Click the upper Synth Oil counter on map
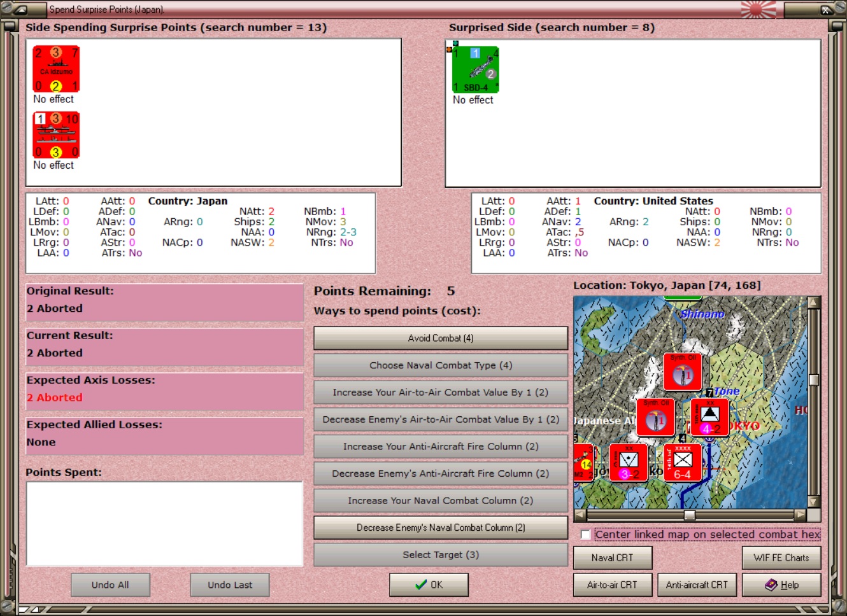This screenshot has height=616, width=847. pos(683,372)
